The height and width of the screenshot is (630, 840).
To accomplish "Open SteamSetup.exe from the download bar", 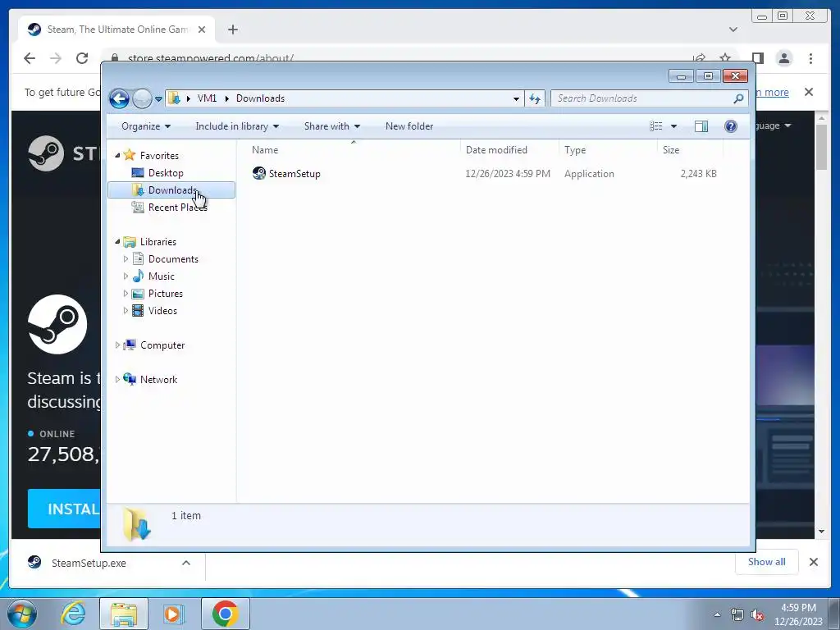I will (x=89, y=563).
